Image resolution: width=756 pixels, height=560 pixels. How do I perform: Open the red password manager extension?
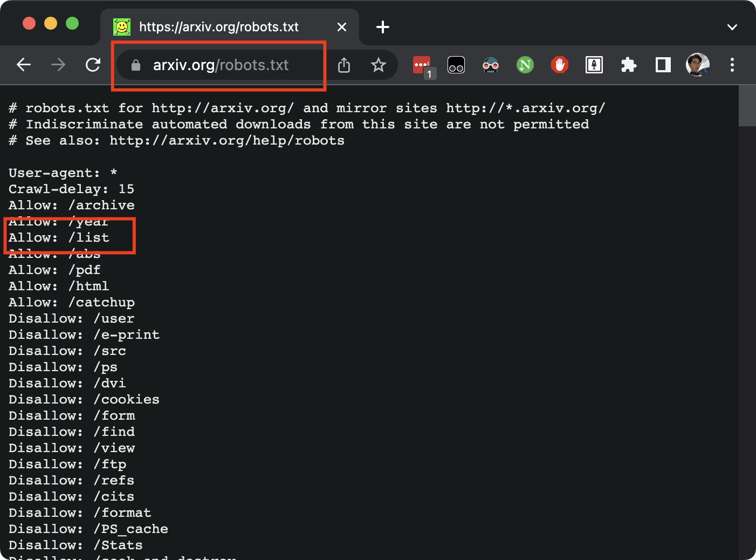(422, 65)
